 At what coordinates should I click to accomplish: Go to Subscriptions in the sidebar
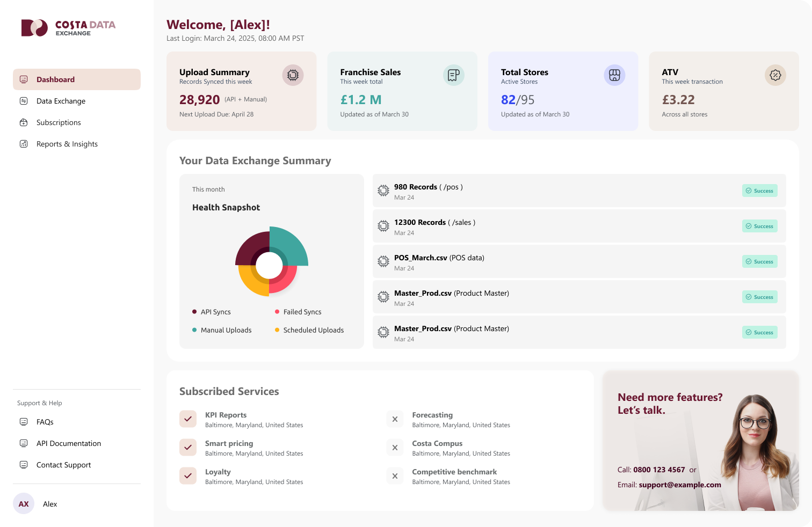77,122
